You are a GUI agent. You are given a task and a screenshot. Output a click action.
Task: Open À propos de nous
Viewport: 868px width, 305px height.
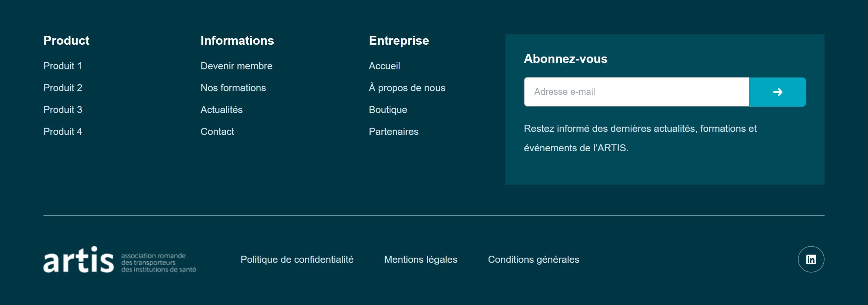tap(407, 88)
